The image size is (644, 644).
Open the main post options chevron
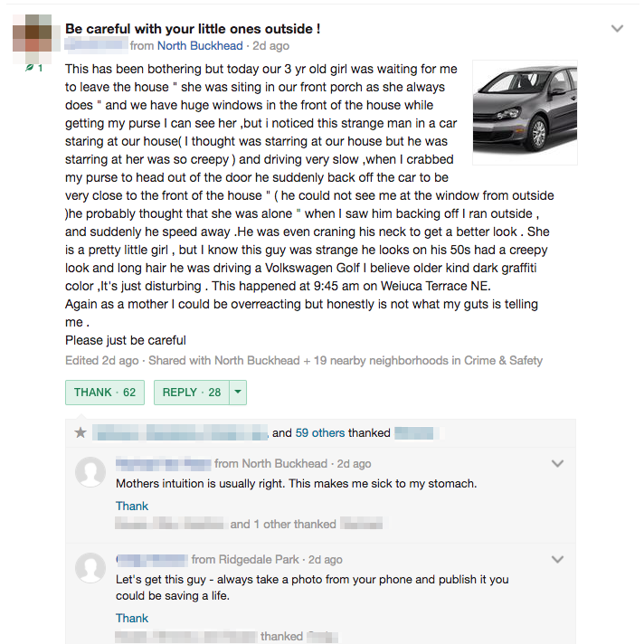617,28
